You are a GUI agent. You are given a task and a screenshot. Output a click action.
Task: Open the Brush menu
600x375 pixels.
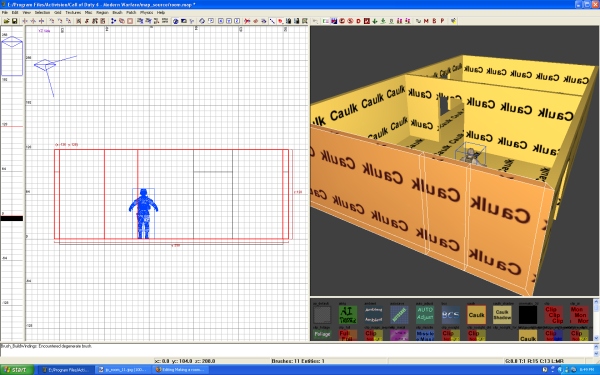117,12
